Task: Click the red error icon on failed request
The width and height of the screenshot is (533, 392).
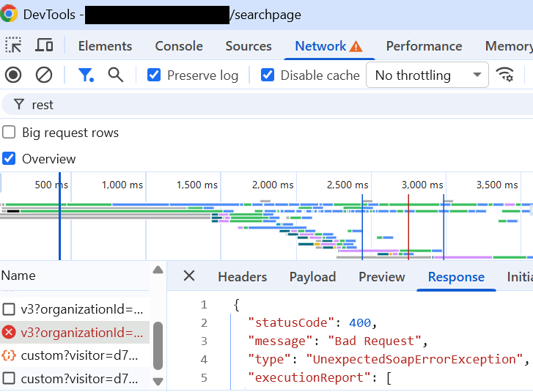Action: (x=9, y=332)
